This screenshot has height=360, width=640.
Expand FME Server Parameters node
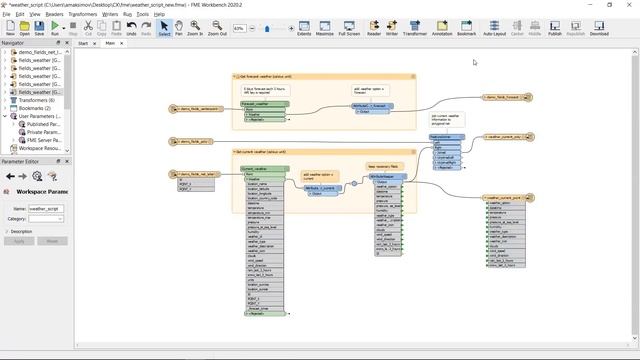tap(13, 140)
